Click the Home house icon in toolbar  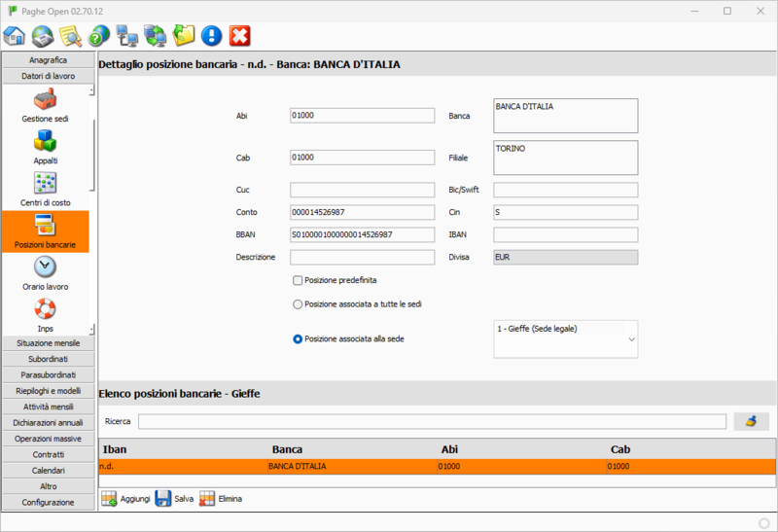[x=15, y=37]
